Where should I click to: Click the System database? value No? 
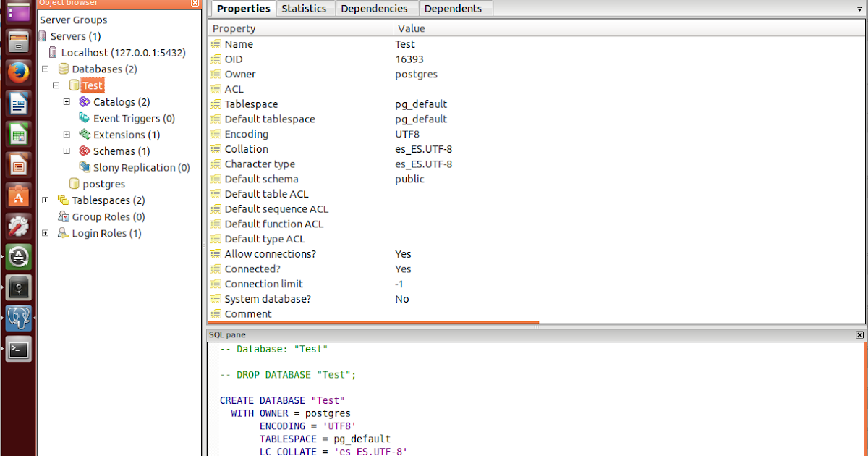402,299
